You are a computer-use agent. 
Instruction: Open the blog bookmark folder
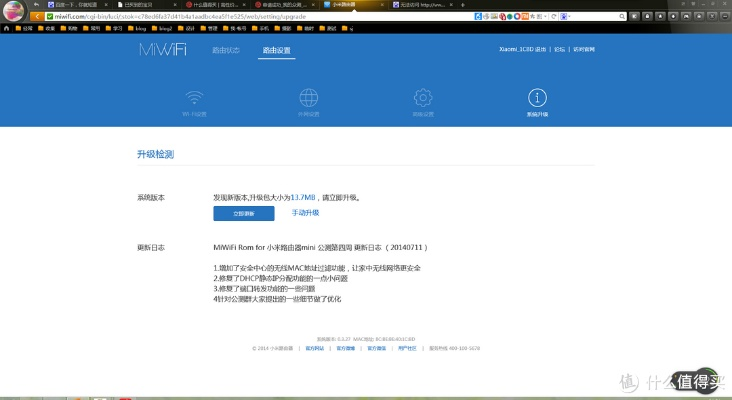click(137, 28)
